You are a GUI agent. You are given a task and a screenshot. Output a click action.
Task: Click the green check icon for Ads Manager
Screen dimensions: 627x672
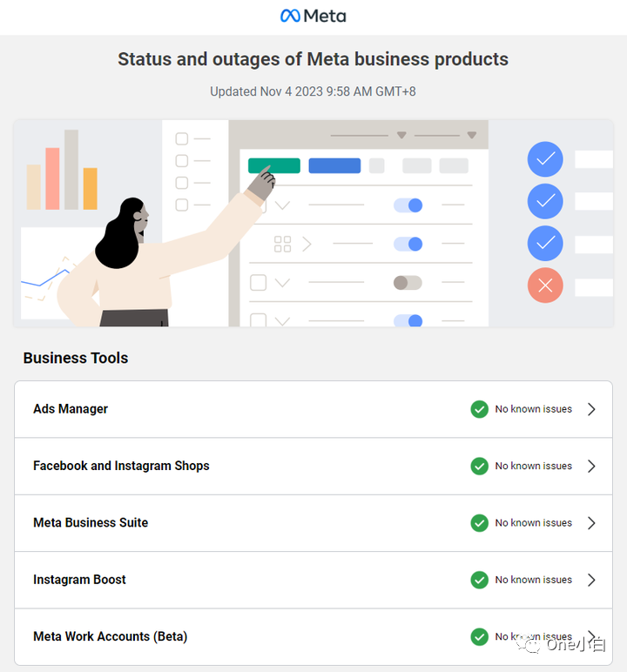[x=480, y=409]
